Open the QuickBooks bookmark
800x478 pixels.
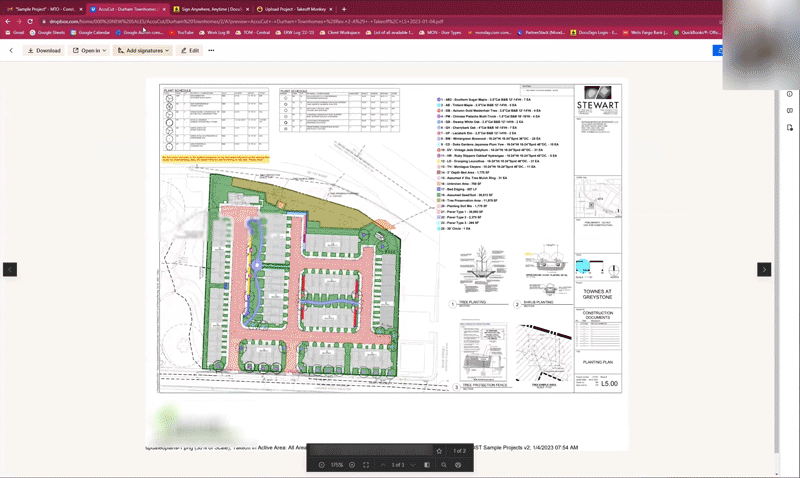point(697,32)
